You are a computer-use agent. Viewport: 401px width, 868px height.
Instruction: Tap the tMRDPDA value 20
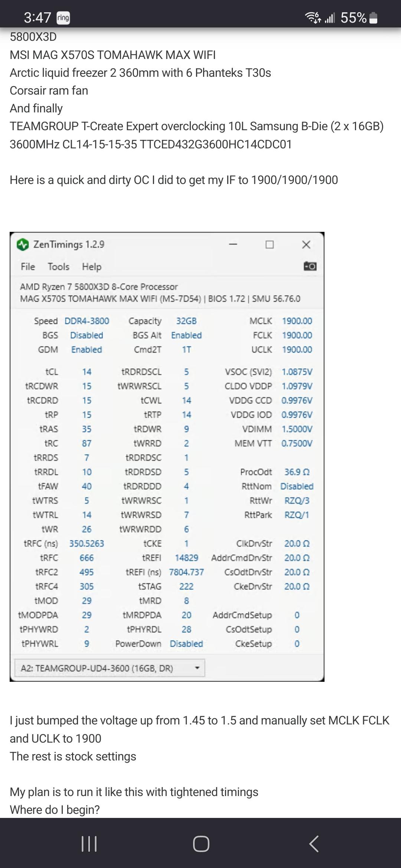click(x=186, y=615)
